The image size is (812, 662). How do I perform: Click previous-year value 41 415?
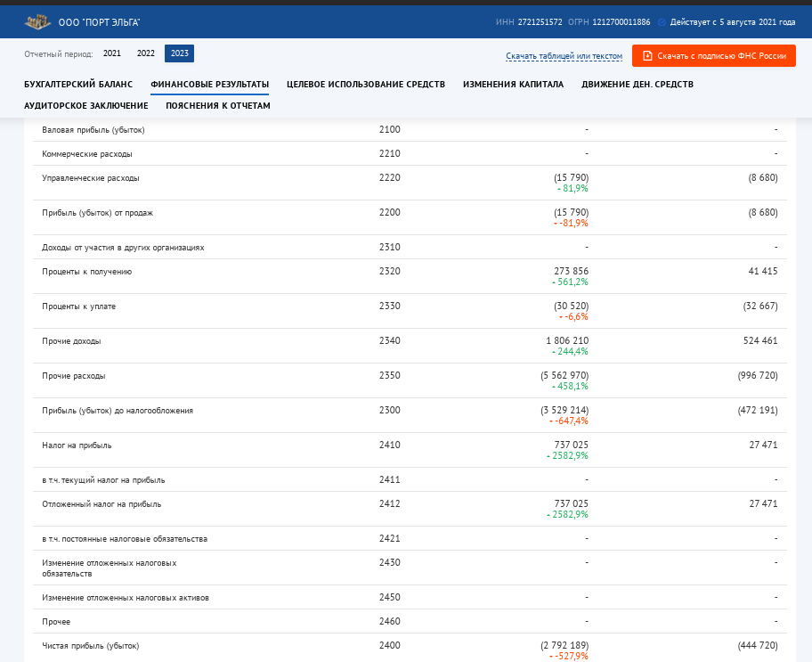(763, 271)
